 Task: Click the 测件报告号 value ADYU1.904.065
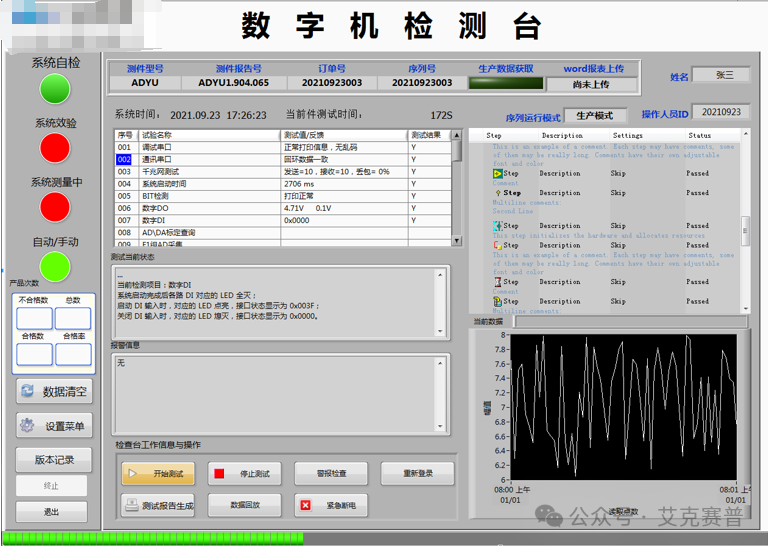[234, 83]
